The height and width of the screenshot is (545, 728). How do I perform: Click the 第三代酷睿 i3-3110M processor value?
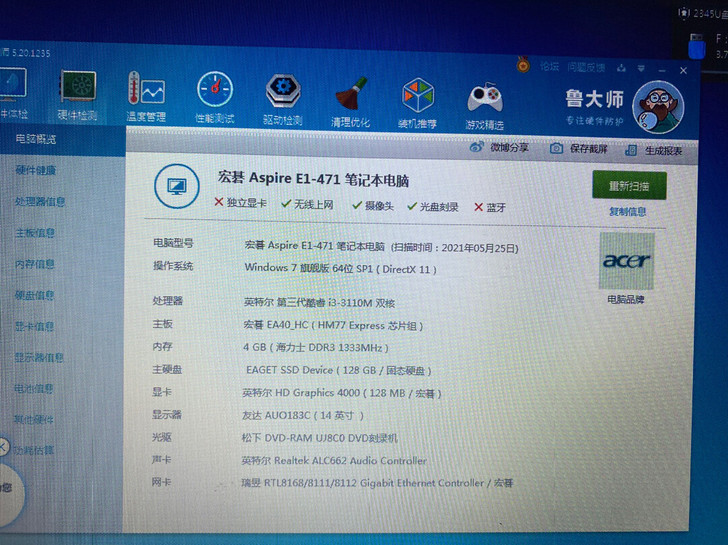point(319,303)
